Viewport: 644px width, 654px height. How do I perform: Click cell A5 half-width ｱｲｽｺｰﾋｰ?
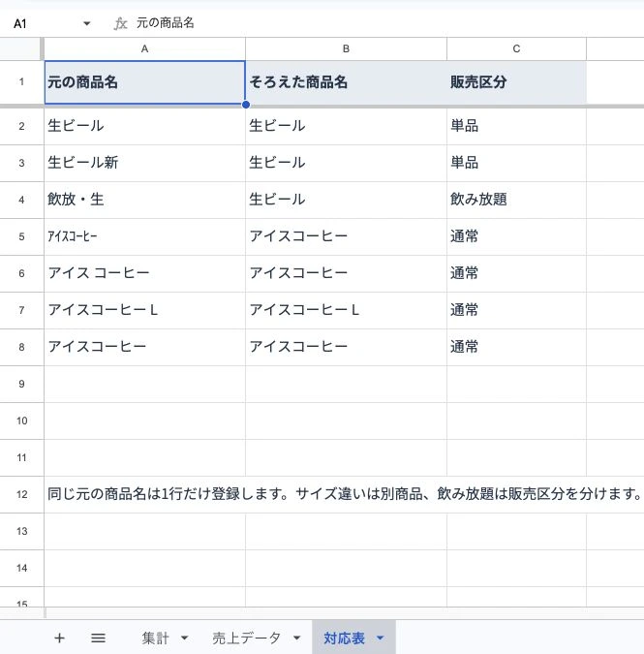tap(144, 237)
